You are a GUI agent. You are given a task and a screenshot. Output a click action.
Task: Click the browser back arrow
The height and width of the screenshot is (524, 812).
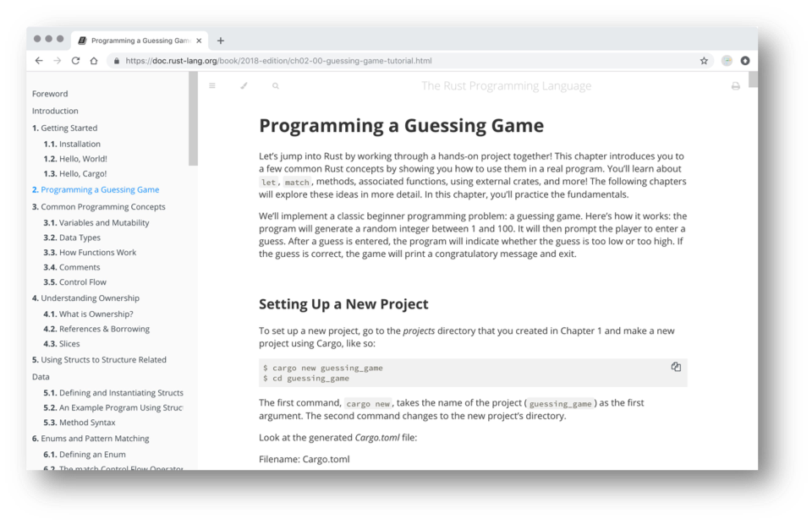point(39,61)
